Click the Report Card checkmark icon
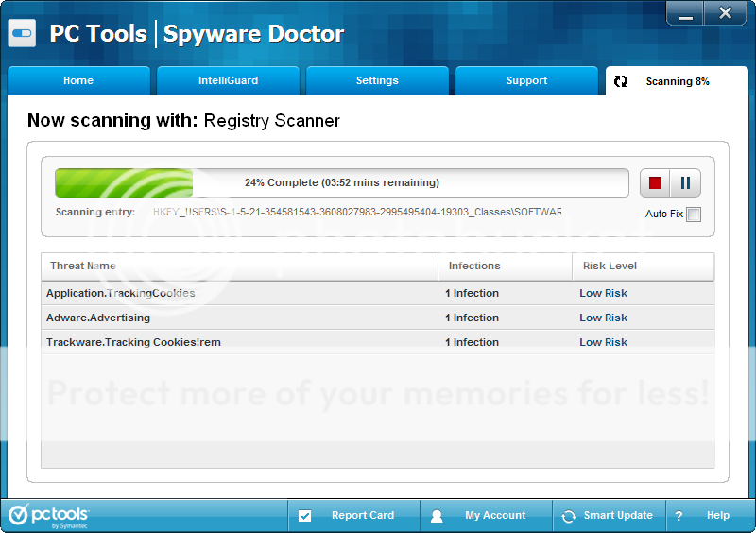 (x=304, y=516)
